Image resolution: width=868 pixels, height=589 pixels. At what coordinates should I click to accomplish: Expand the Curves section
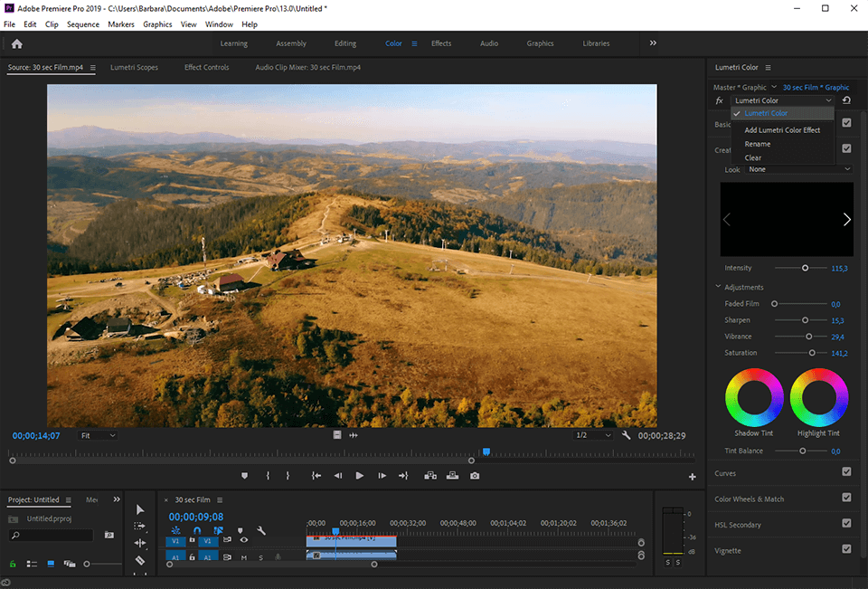tap(725, 472)
